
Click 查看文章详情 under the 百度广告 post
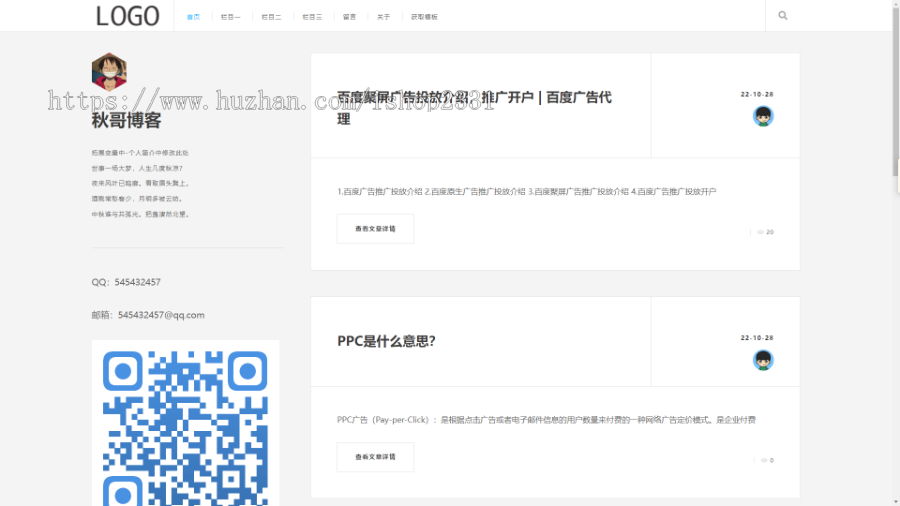click(375, 229)
